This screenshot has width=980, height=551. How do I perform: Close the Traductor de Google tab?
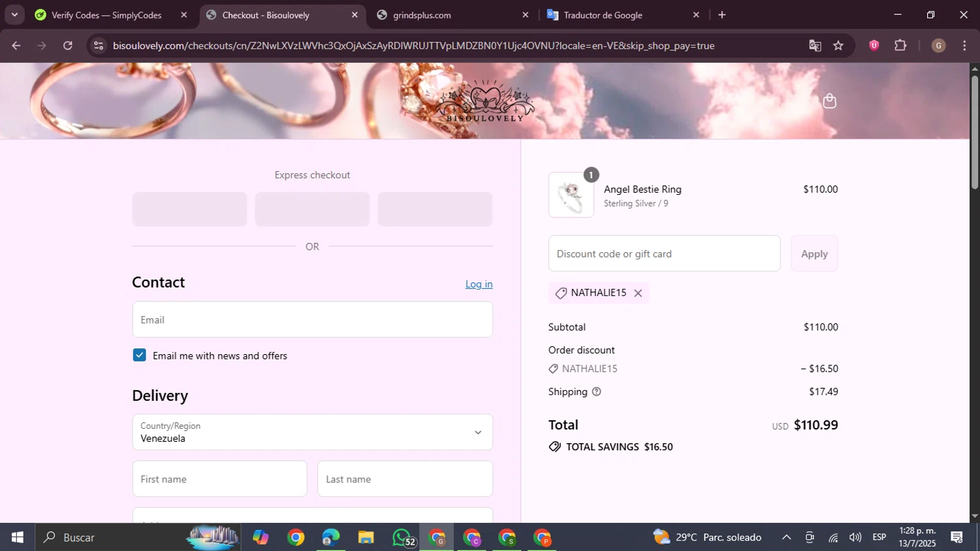[696, 15]
